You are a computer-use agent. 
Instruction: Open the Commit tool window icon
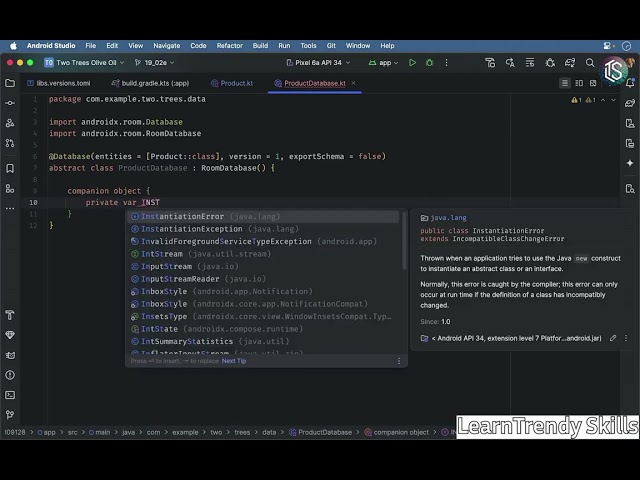[10, 103]
